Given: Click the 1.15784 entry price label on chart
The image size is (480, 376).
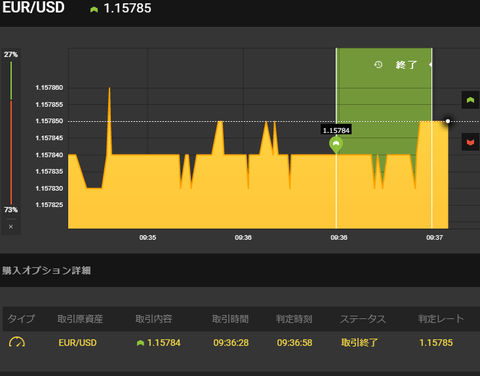Looking at the screenshot, I should pos(336,130).
